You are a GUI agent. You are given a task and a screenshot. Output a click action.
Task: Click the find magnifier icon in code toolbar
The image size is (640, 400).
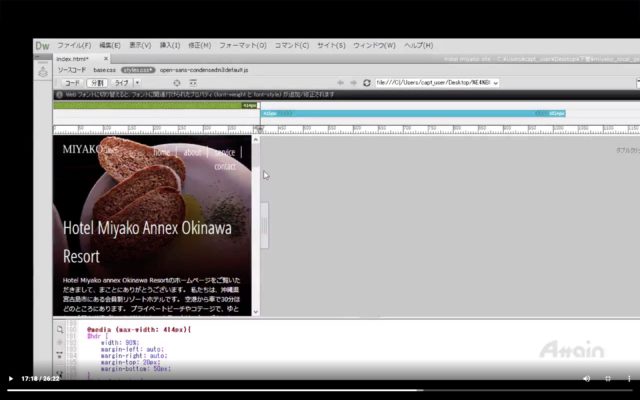tap(60, 329)
